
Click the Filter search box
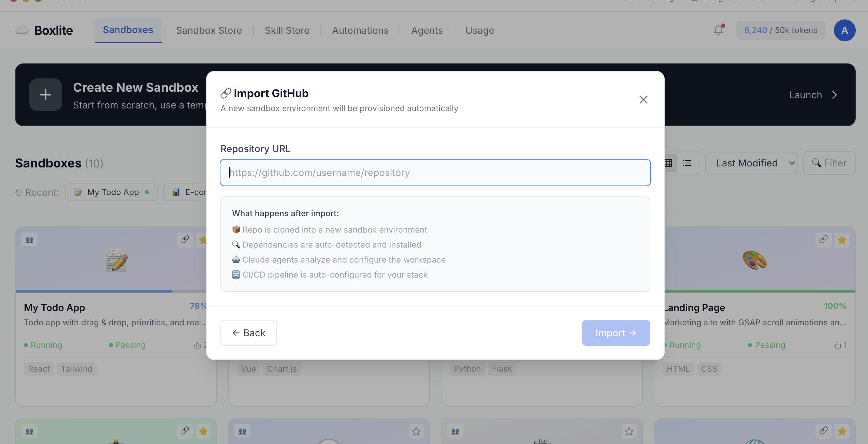point(829,163)
